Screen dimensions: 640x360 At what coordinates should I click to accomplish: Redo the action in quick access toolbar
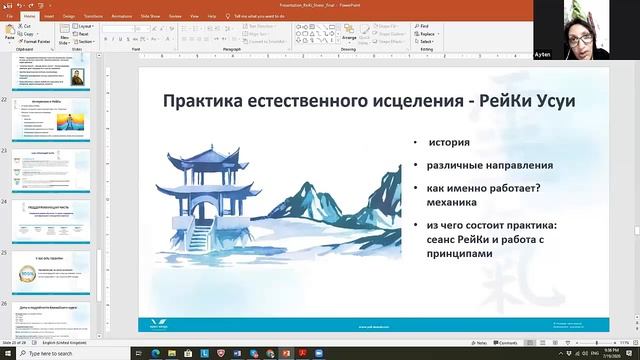pyautogui.click(x=31, y=5)
